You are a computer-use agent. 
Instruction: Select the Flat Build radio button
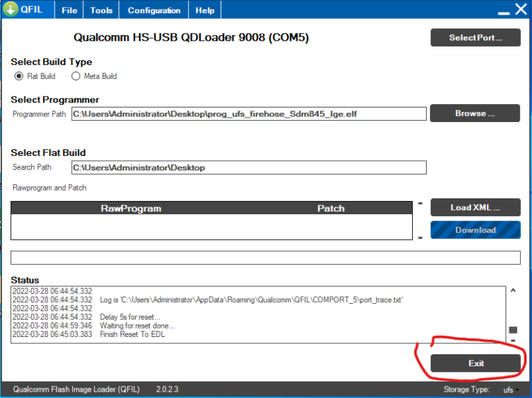click(19, 76)
